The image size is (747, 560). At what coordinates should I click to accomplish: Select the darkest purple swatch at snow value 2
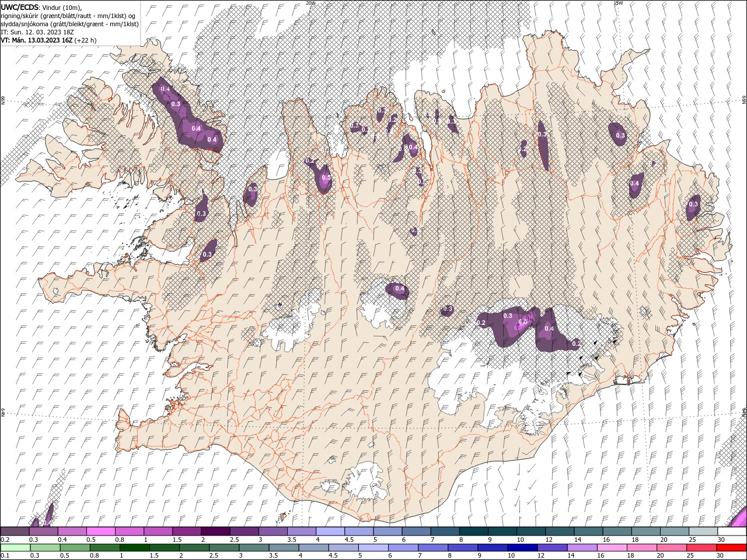(215, 531)
